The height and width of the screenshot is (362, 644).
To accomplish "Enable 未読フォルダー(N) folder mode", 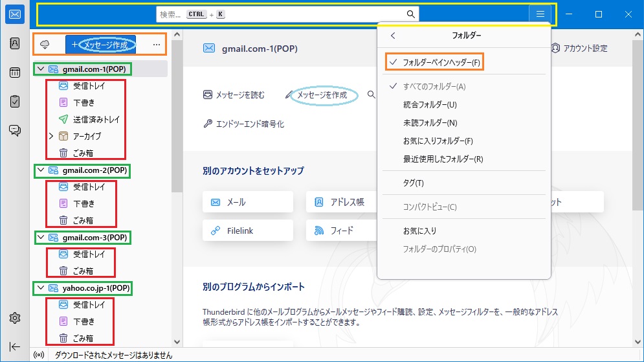I will coord(430,123).
